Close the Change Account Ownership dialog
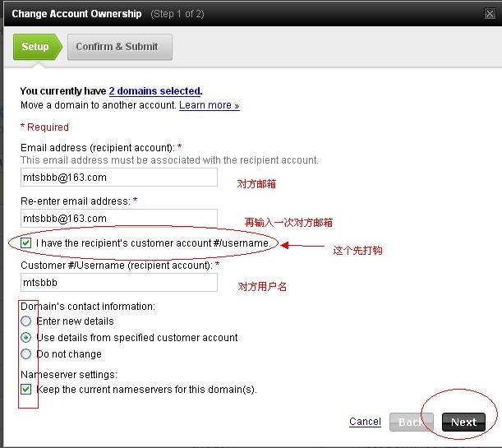The height and width of the screenshot is (448, 502). [x=490, y=14]
